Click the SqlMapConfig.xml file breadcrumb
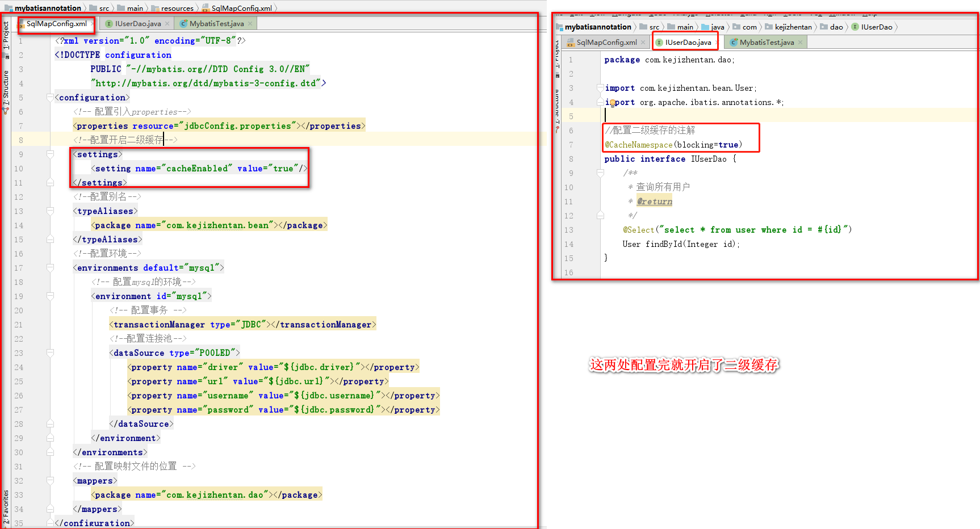 point(237,8)
